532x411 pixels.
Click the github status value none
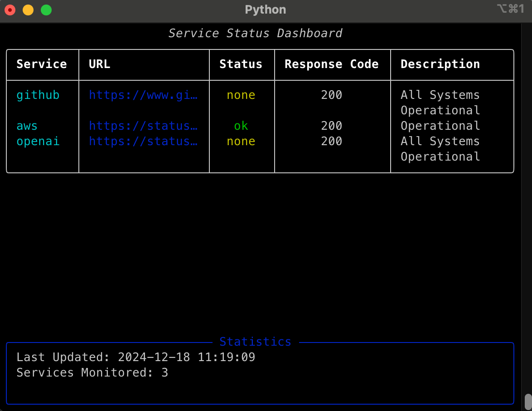click(x=241, y=95)
